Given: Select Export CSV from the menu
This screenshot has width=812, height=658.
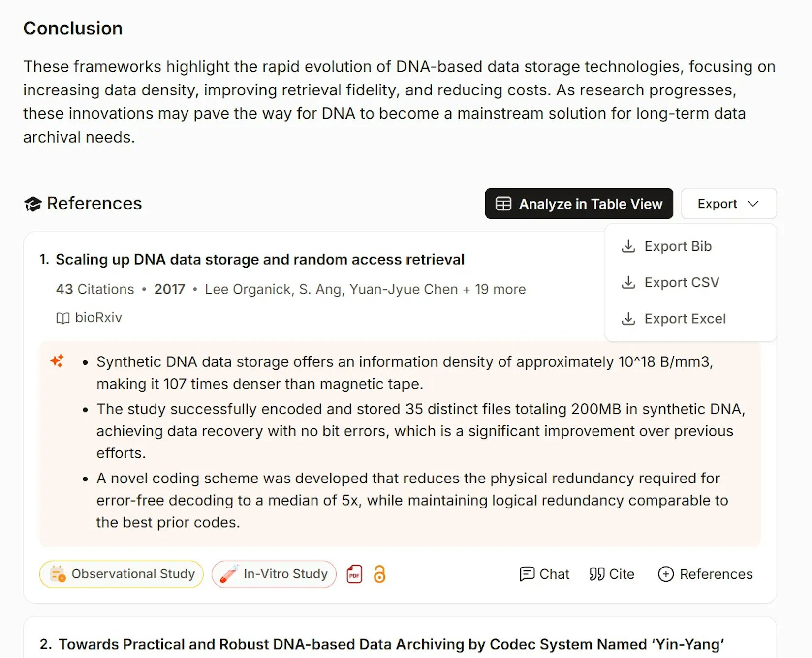Looking at the screenshot, I should (x=682, y=282).
